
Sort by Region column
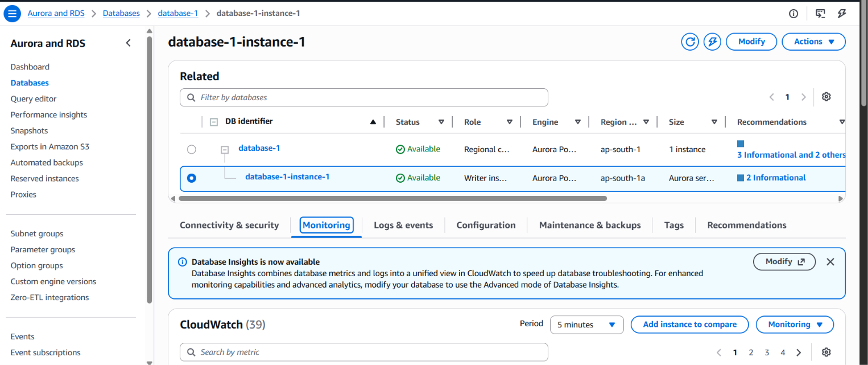646,122
